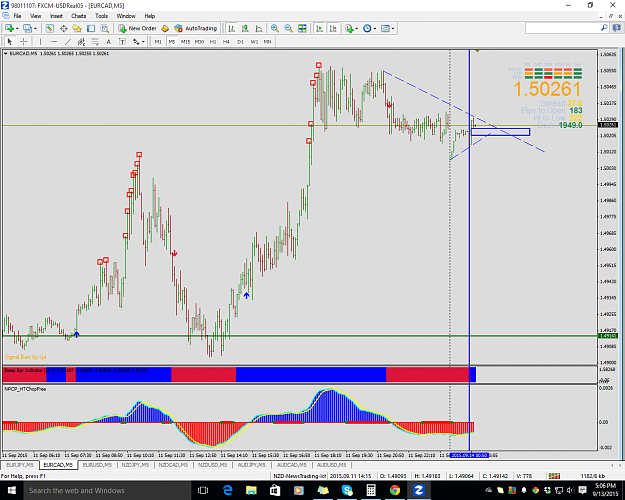Expand the Indicators dropdown arrow
This screenshot has height=500, width=625.
357,28
